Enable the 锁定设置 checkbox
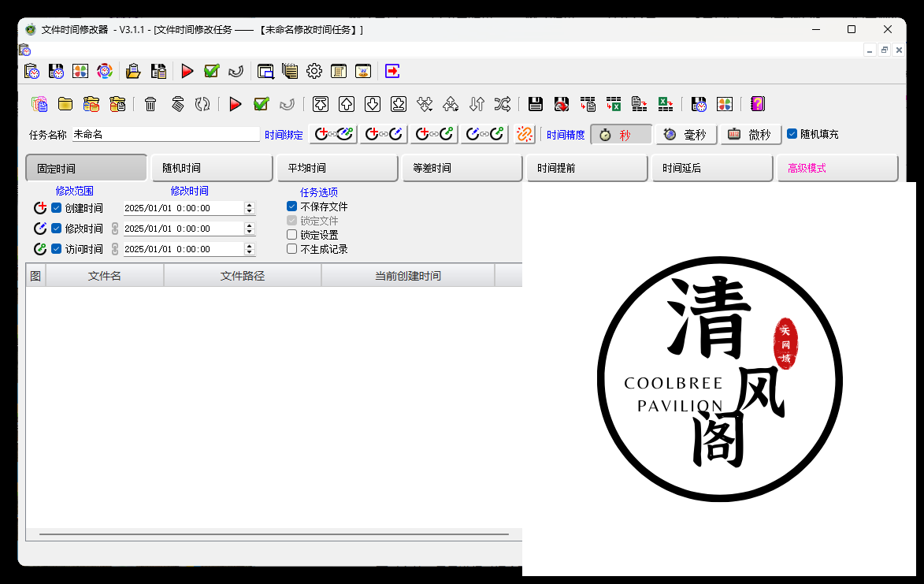The width and height of the screenshot is (924, 584). click(x=291, y=235)
